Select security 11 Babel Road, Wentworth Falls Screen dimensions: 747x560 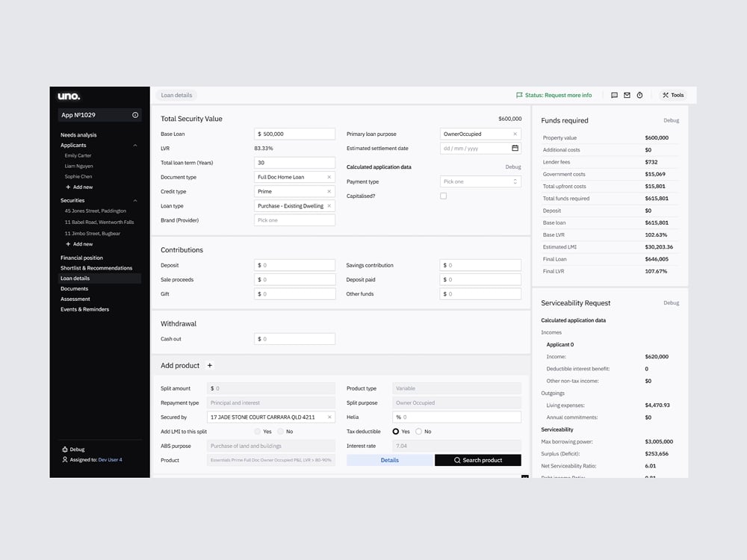coord(99,223)
